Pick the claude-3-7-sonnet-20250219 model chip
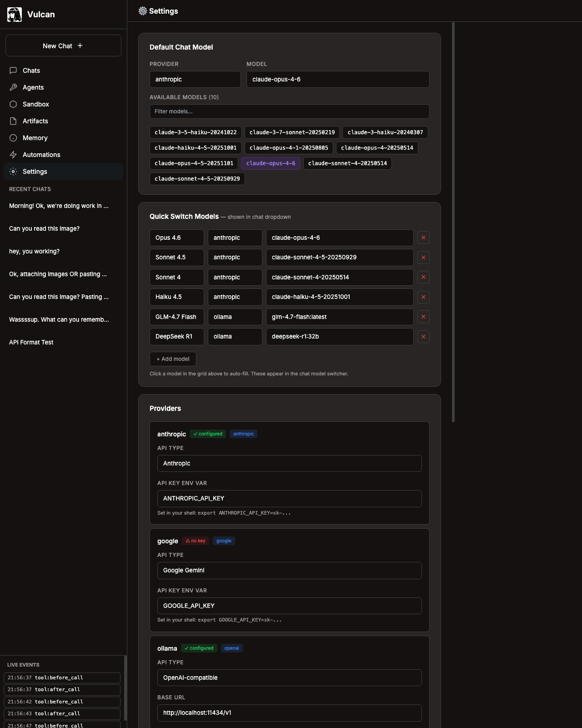The height and width of the screenshot is (728, 582). pyautogui.click(x=292, y=132)
